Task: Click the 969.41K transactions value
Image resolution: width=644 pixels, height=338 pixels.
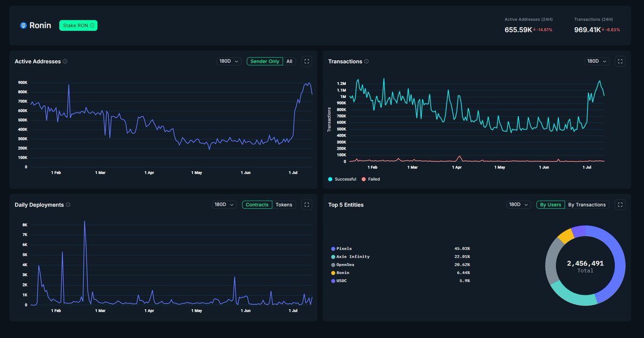Action: (x=587, y=30)
